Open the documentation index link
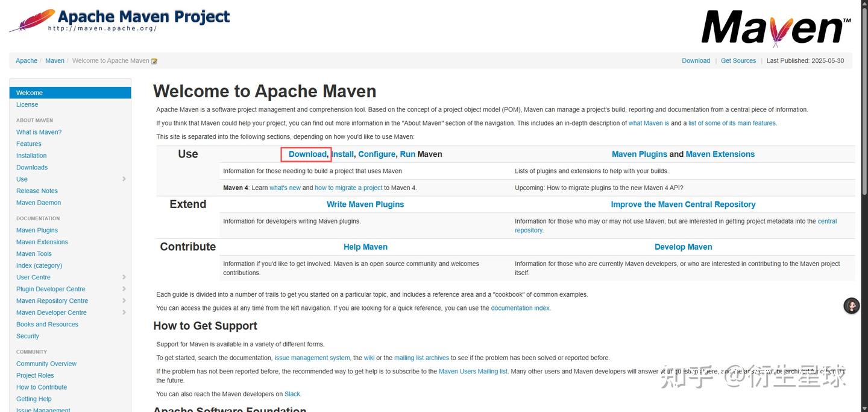Image resolution: width=868 pixels, height=412 pixels. coord(520,308)
